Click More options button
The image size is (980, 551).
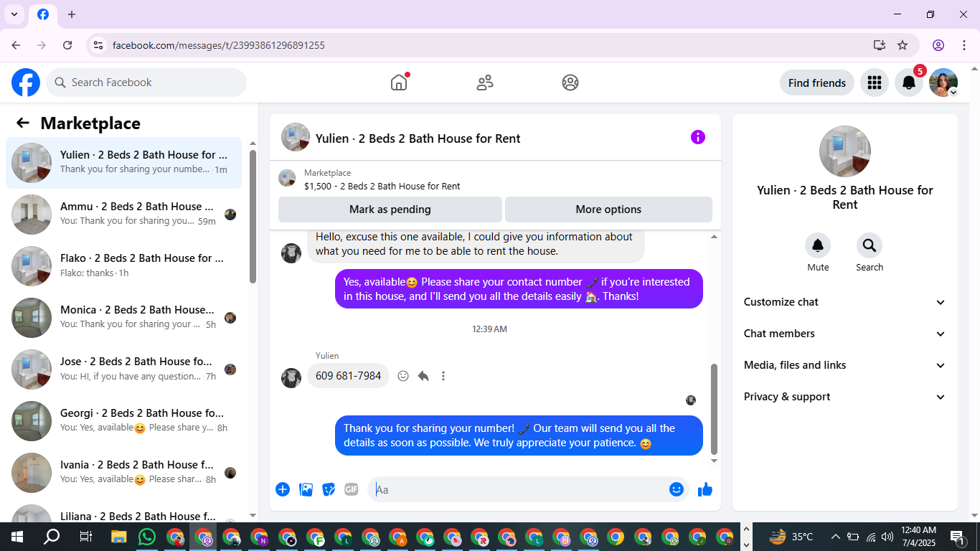608,209
